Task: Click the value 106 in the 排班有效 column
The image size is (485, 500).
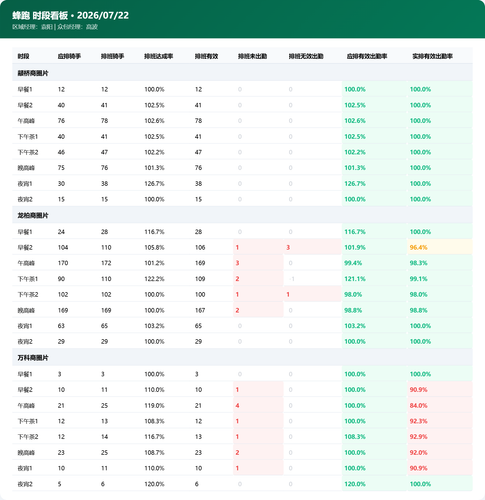Action: (200, 247)
